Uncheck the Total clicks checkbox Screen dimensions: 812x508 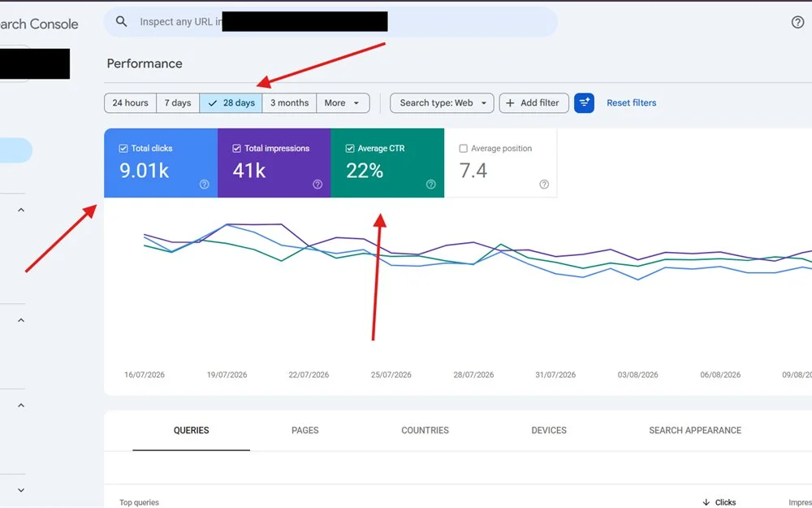tap(123, 148)
